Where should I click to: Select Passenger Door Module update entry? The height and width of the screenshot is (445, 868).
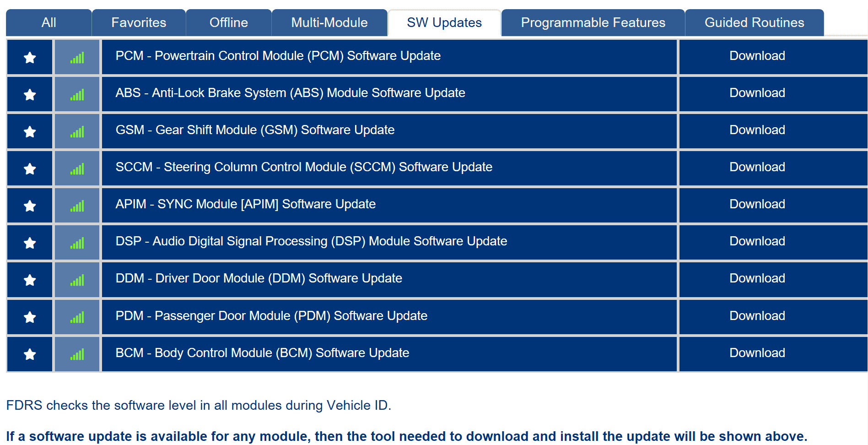tap(271, 316)
